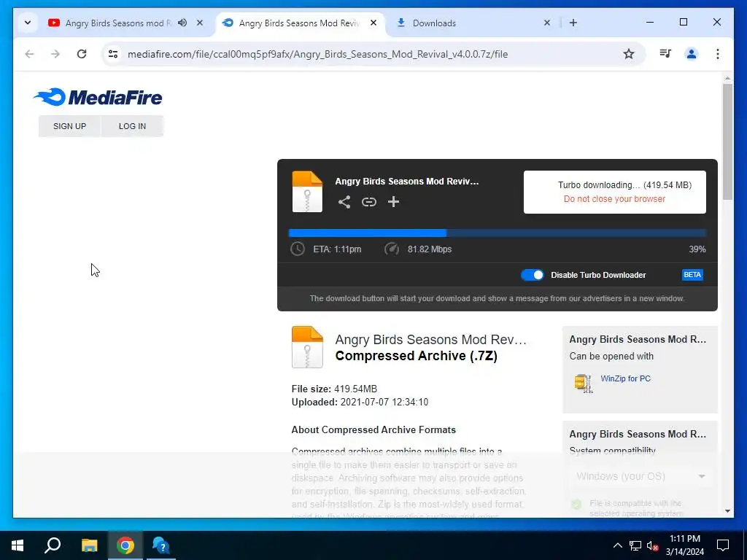Viewport: 747px width, 560px height.
Task: Click the 'Compressed Archive (.7Z)' heading
Action: click(x=416, y=356)
